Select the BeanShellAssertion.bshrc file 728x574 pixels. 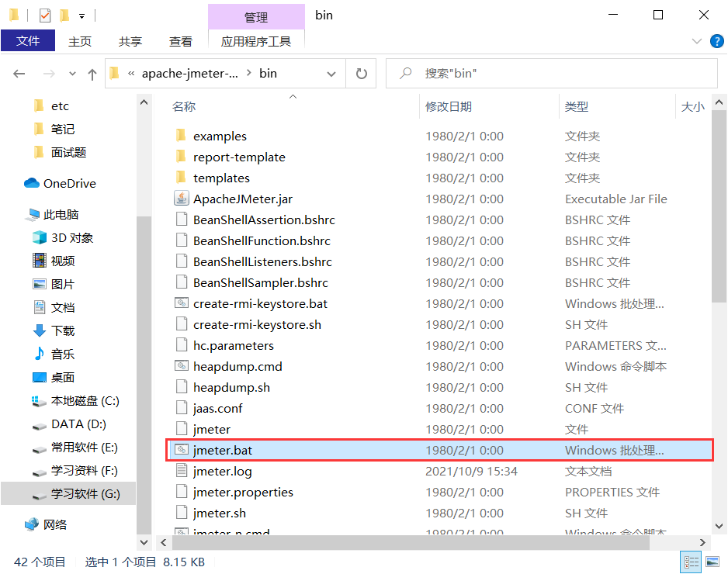(x=439, y=220)
